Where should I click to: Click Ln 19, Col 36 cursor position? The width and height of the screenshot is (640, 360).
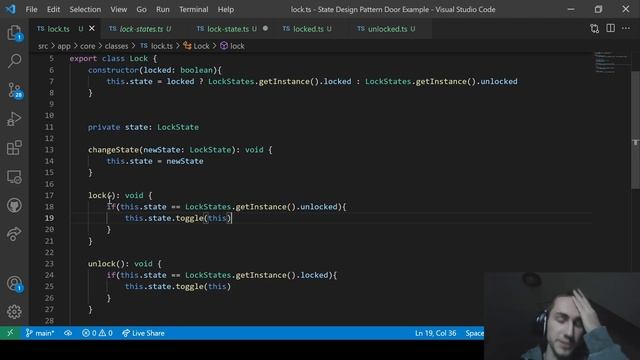point(436,333)
